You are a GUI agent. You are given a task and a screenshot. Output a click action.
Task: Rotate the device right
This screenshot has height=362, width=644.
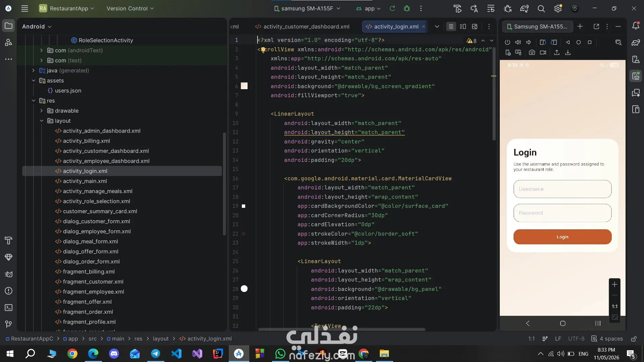[554, 42]
